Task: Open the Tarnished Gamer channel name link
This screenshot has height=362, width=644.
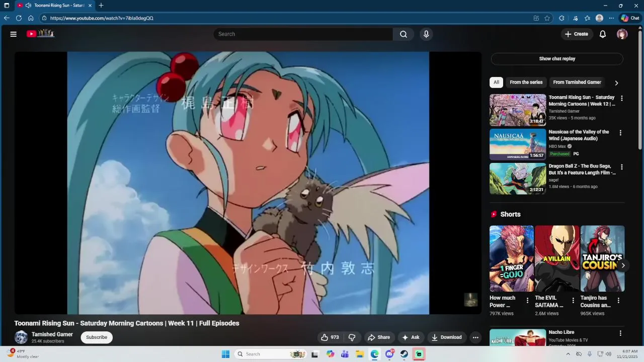Action: click(x=52, y=334)
